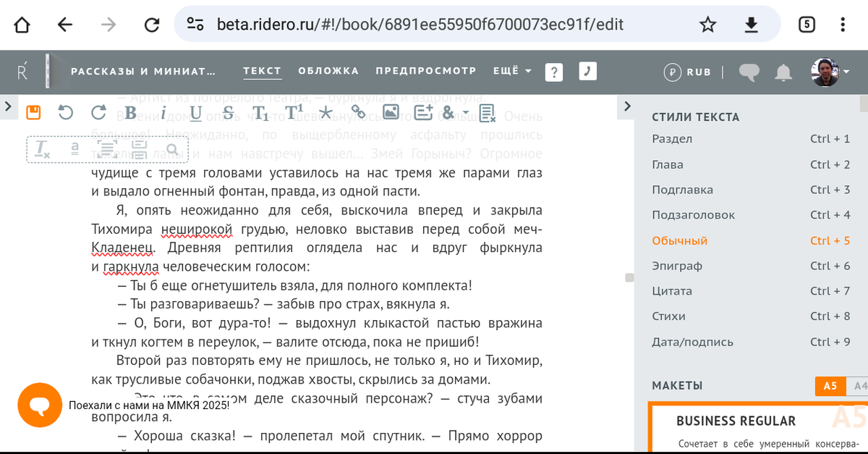Toggle bold formatting
The width and height of the screenshot is (868, 454).
tap(131, 112)
